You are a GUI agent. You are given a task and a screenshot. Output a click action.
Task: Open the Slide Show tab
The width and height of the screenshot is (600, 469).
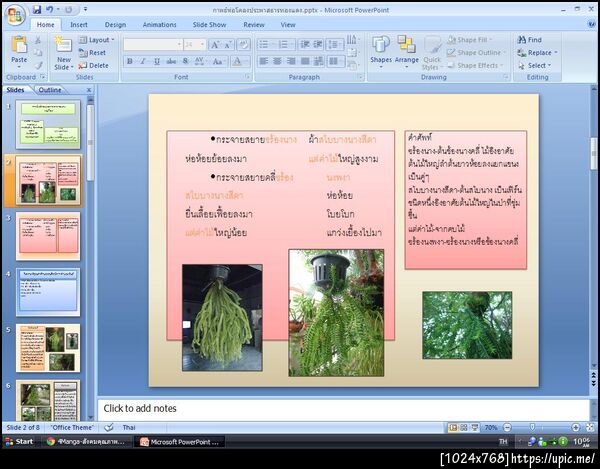tap(209, 25)
